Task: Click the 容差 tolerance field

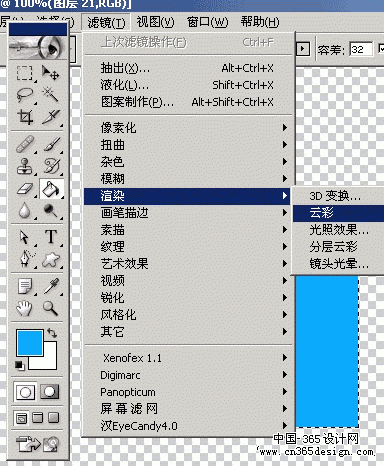Action: (x=361, y=50)
